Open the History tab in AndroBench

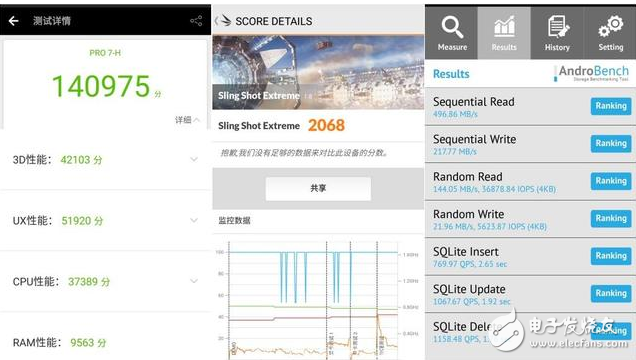coord(557,33)
